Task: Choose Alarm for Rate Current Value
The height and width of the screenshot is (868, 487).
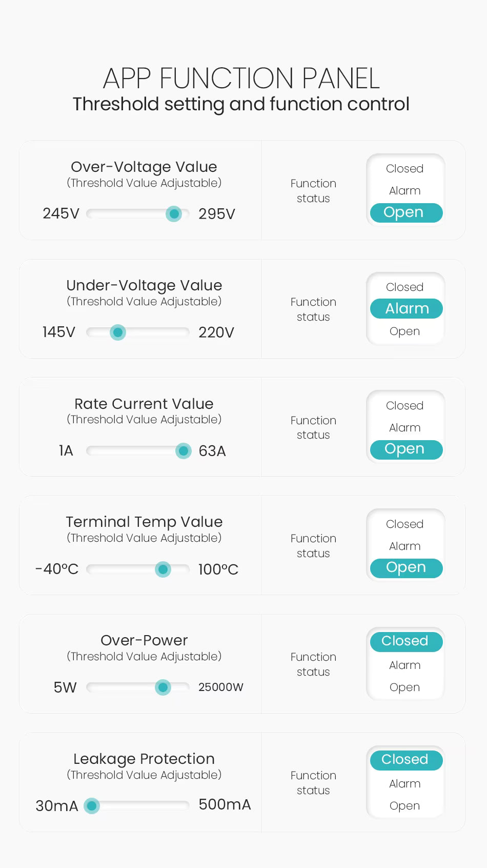Action: [404, 428]
